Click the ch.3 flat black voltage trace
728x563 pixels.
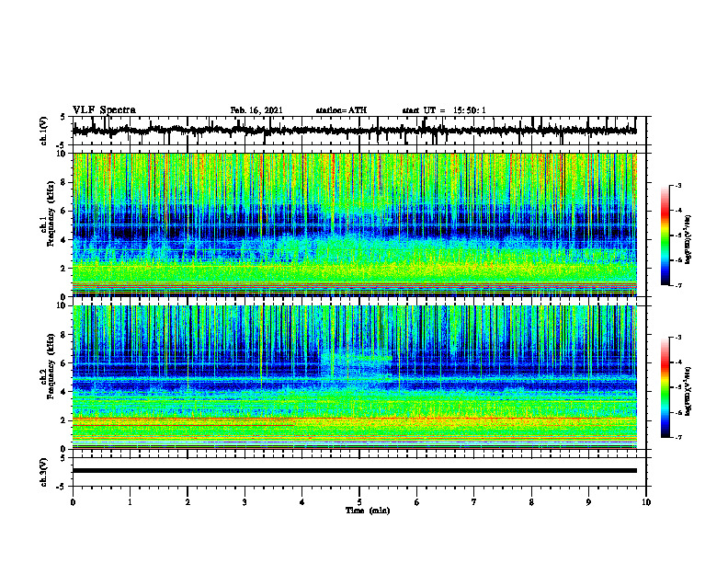click(354, 471)
